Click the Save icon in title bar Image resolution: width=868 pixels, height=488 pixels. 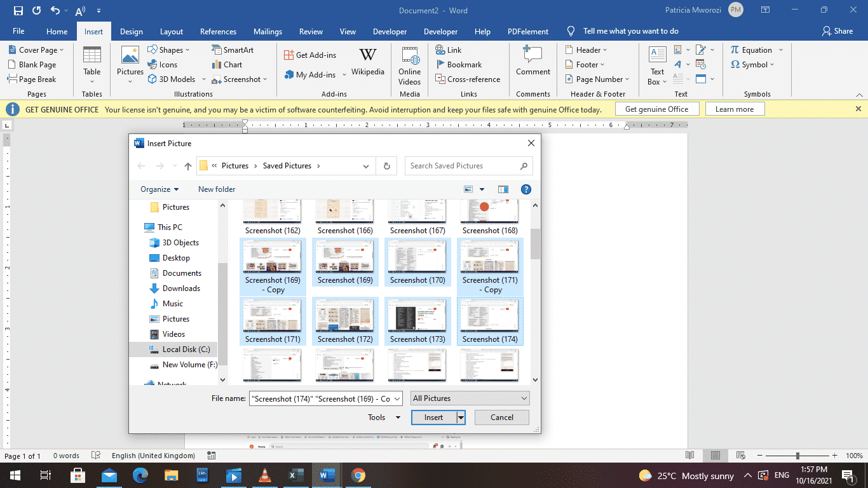(x=18, y=11)
